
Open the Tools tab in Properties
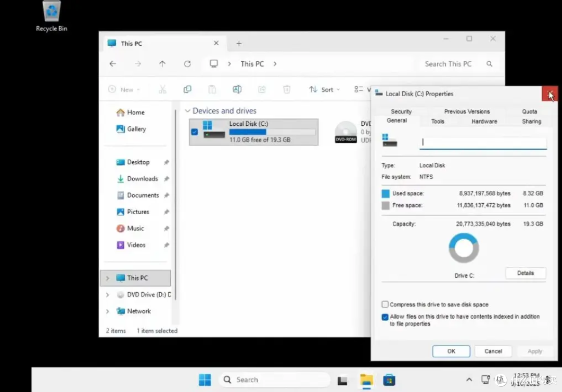[438, 121]
